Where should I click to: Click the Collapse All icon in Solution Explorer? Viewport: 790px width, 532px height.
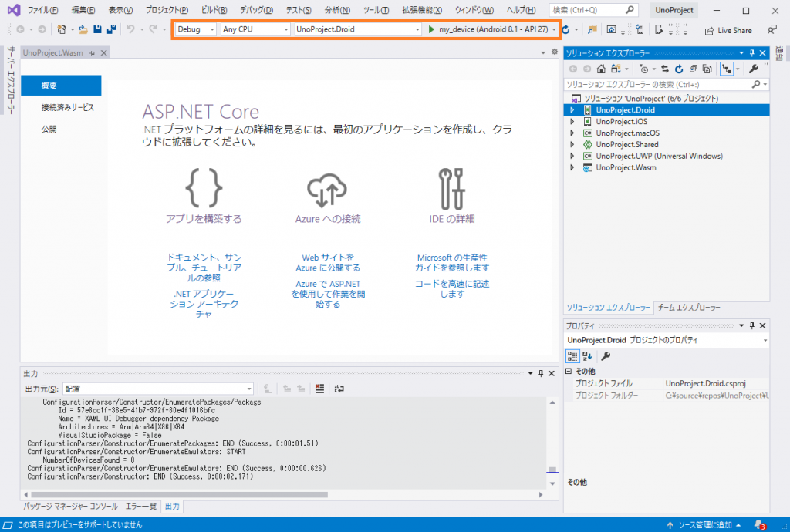pos(691,69)
